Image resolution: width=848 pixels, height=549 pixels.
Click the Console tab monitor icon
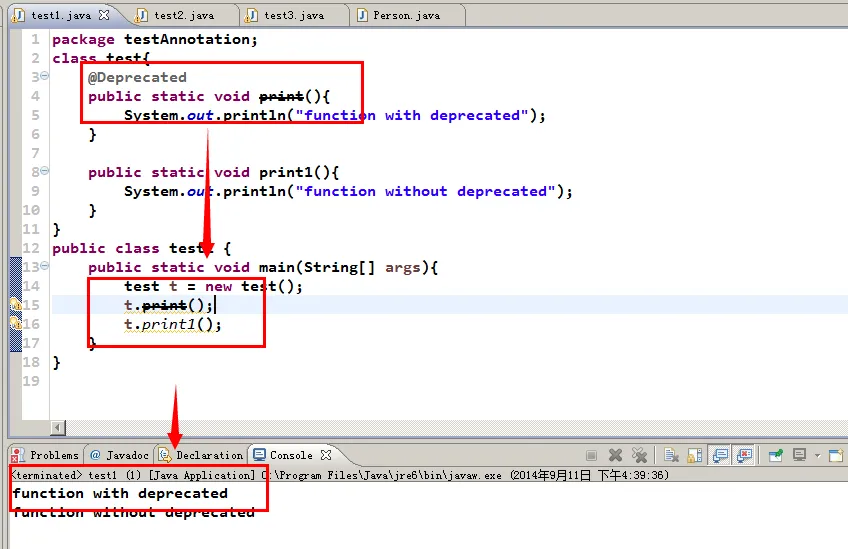point(260,455)
